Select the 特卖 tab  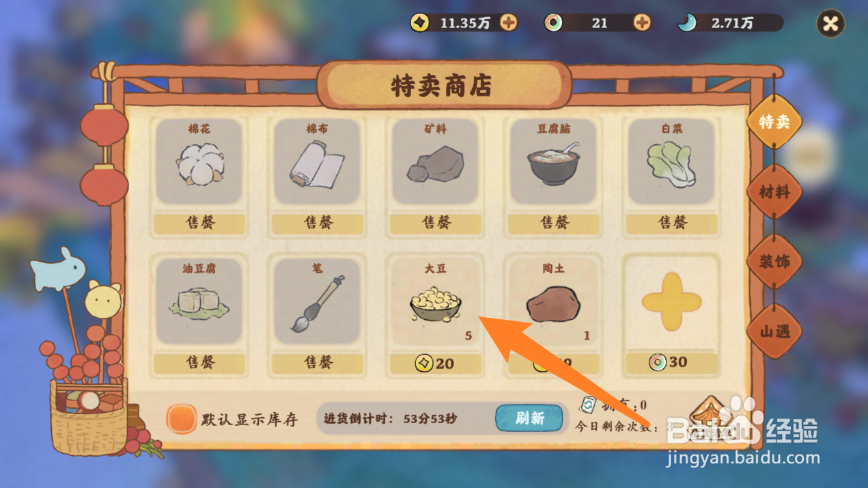tap(774, 122)
